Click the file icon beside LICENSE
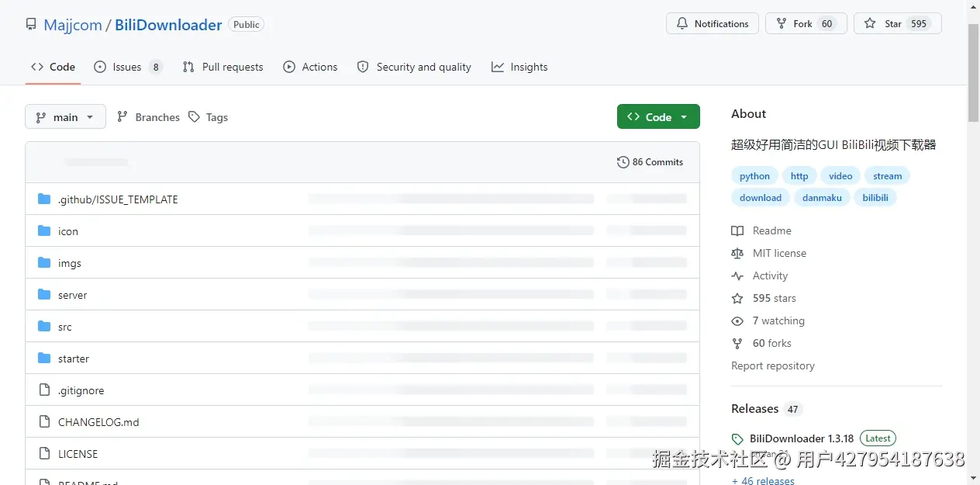980x485 pixels. point(44,454)
